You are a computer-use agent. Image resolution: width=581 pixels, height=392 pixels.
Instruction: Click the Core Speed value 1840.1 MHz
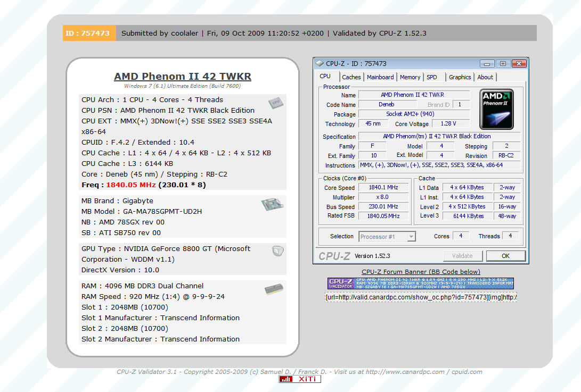tap(383, 187)
